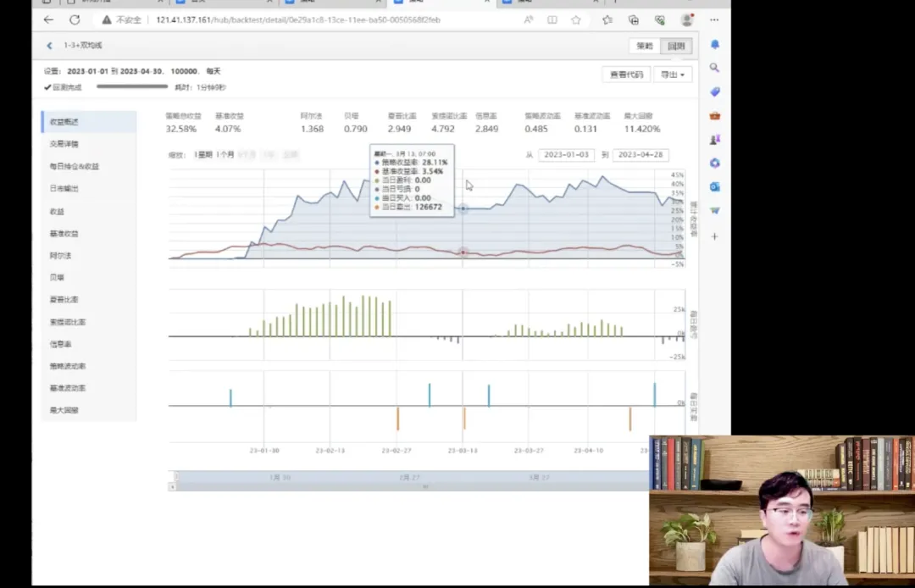Click the presenter webcam video thumbnail
The height and width of the screenshot is (588, 915).
782,511
